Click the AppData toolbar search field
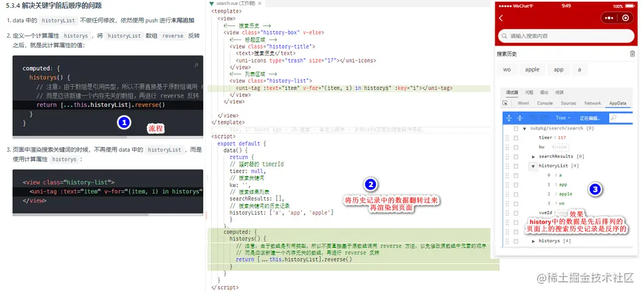This screenshot has height=294, width=644. [621, 118]
